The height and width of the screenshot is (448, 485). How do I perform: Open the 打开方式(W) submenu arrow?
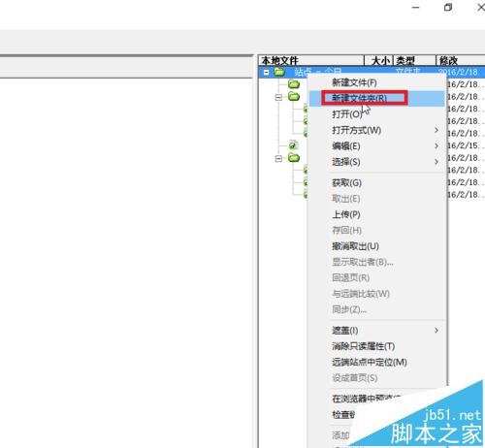tap(436, 130)
